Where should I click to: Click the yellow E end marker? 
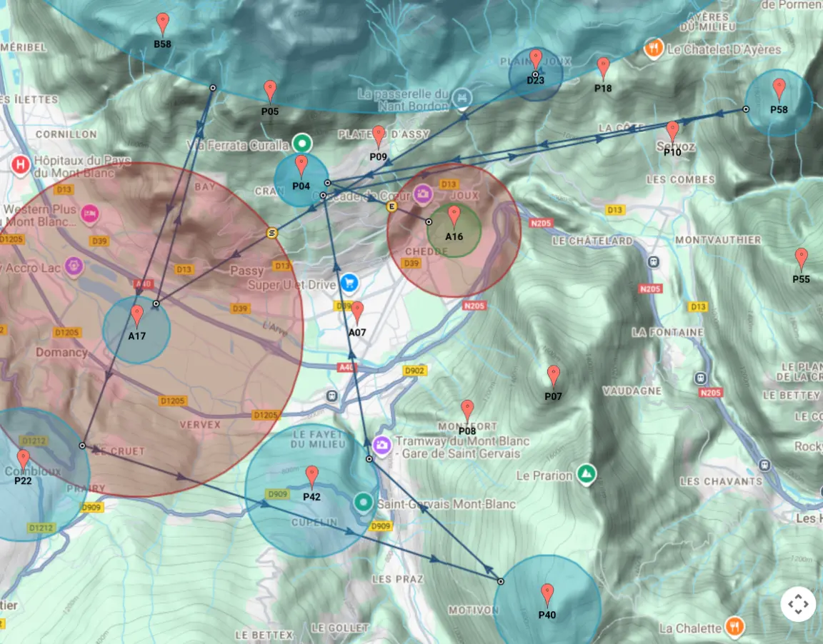pos(391,206)
